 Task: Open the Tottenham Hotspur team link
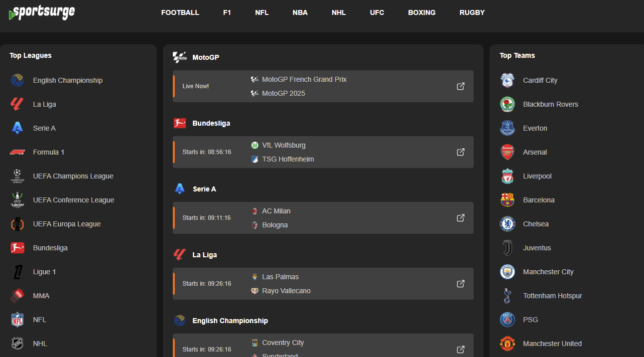[x=552, y=296]
